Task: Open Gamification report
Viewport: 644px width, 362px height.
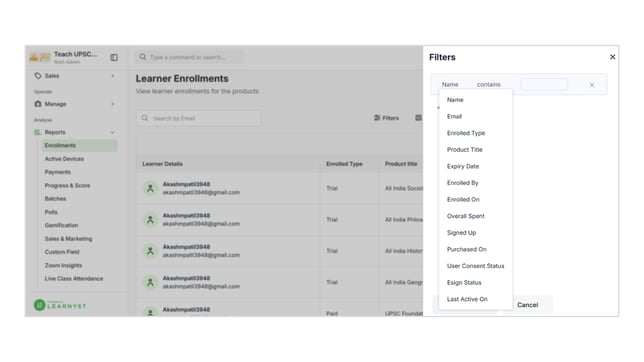Action: [61, 225]
